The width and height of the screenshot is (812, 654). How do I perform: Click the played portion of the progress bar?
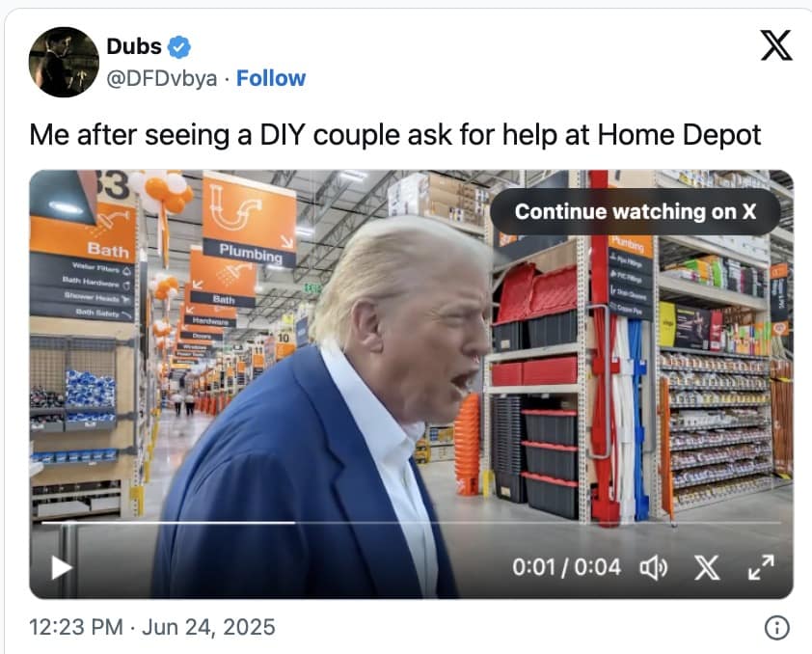(169, 523)
